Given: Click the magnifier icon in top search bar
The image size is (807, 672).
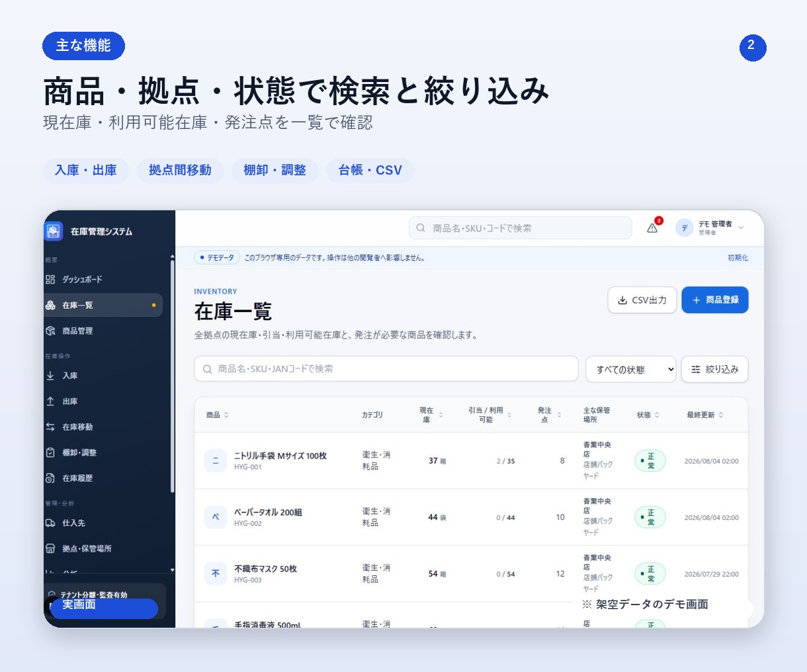Looking at the screenshot, I should pyautogui.click(x=421, y=228).
